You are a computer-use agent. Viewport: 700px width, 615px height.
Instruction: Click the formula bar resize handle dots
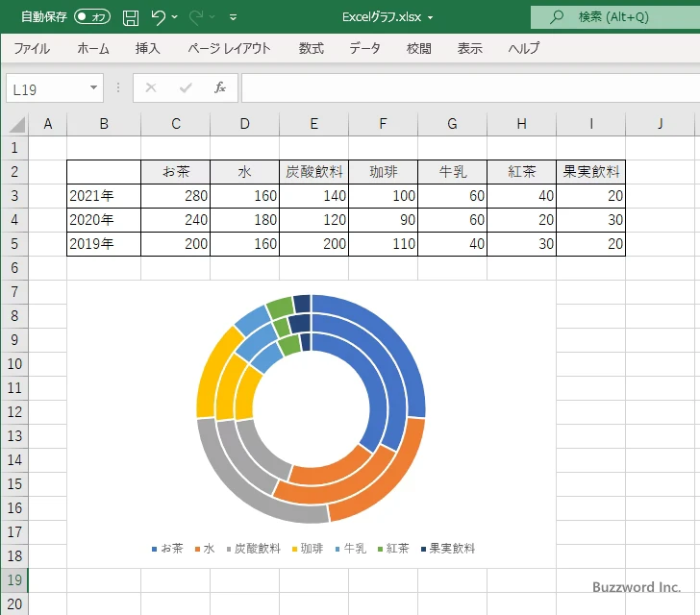coord(118,87)
